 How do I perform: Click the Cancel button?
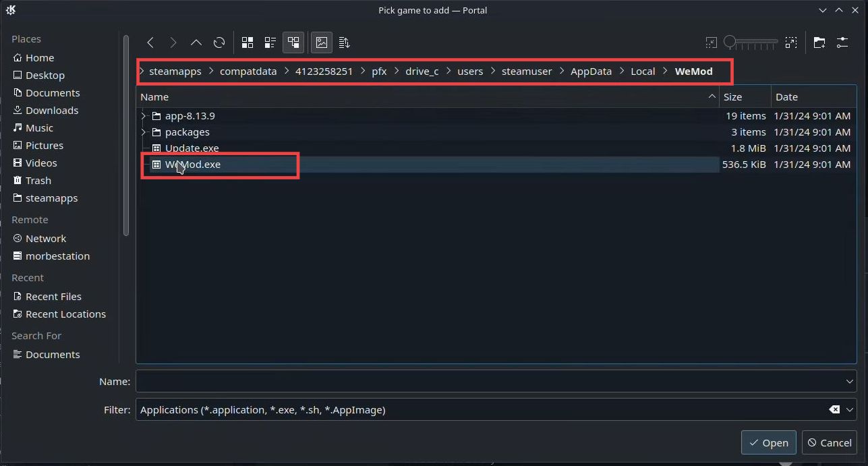coord(830,442)
